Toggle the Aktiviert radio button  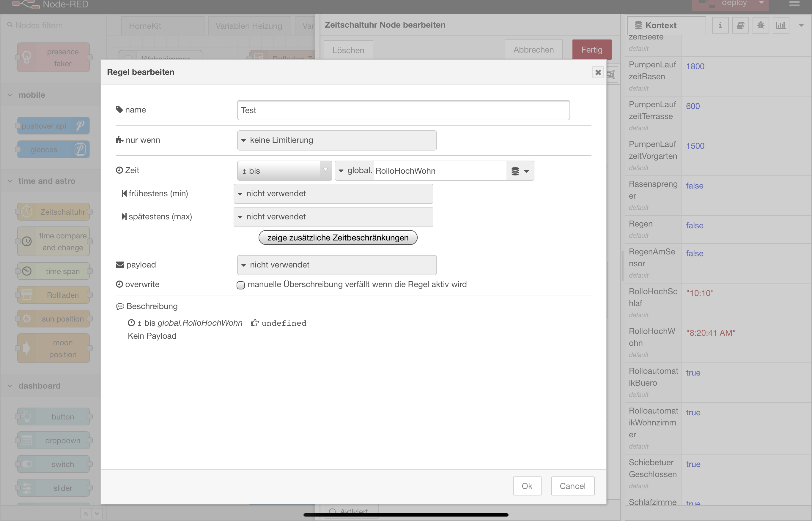click(333, 512)
